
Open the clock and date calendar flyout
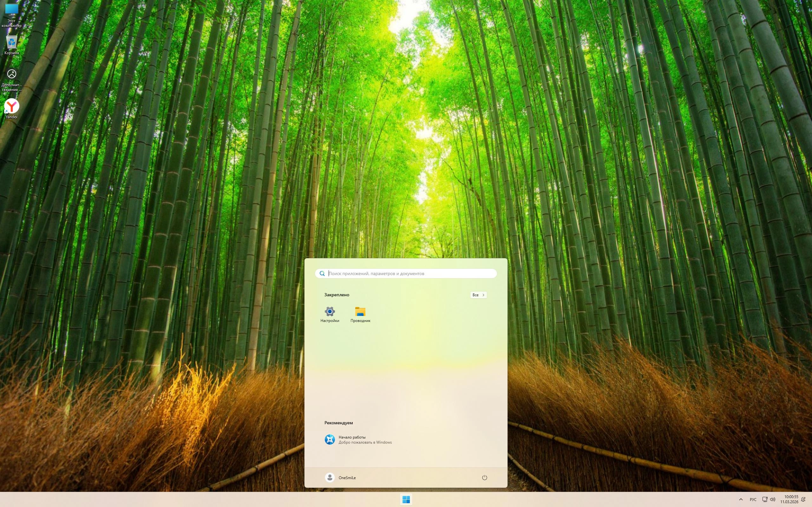point(789,499)
